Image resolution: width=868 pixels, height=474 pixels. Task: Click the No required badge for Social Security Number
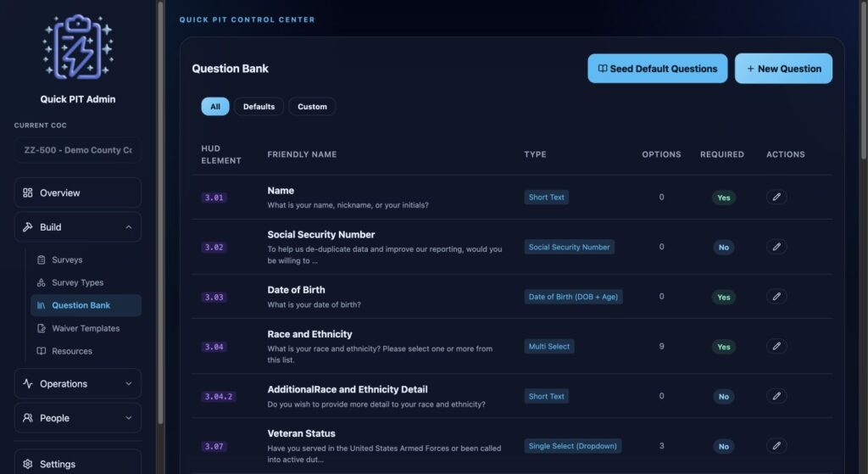pyautogui.click(x=724, y=248)
